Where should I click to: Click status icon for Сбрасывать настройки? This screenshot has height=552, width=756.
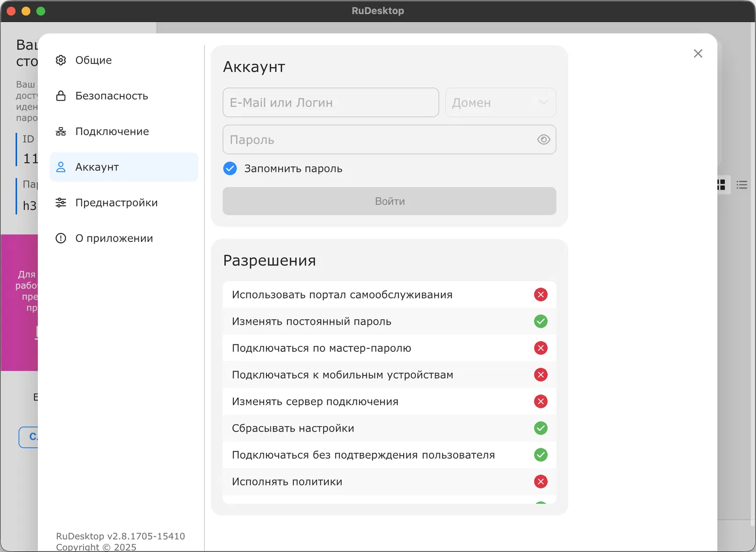[541, 428]
